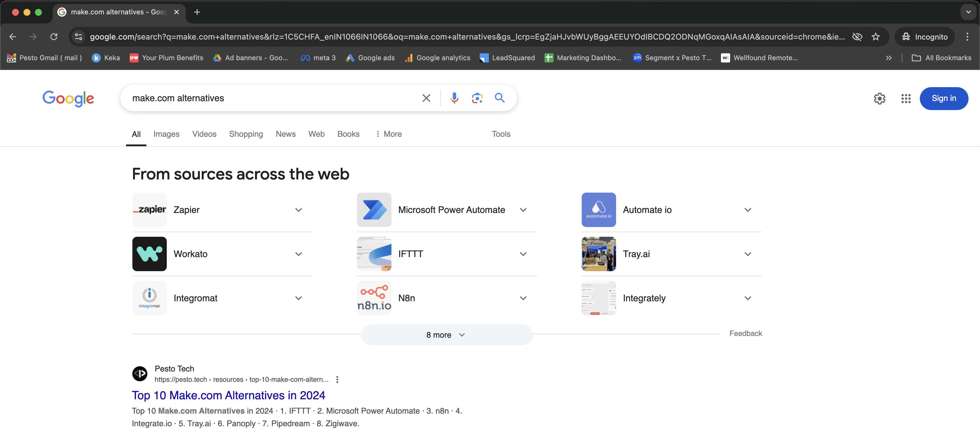
Task: Switch to the News tab
Action: click(285, 134)
